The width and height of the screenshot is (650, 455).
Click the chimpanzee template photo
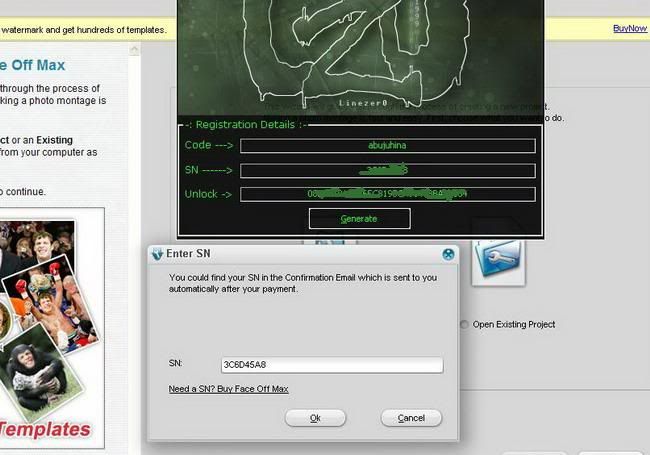(x=40, y=374)
